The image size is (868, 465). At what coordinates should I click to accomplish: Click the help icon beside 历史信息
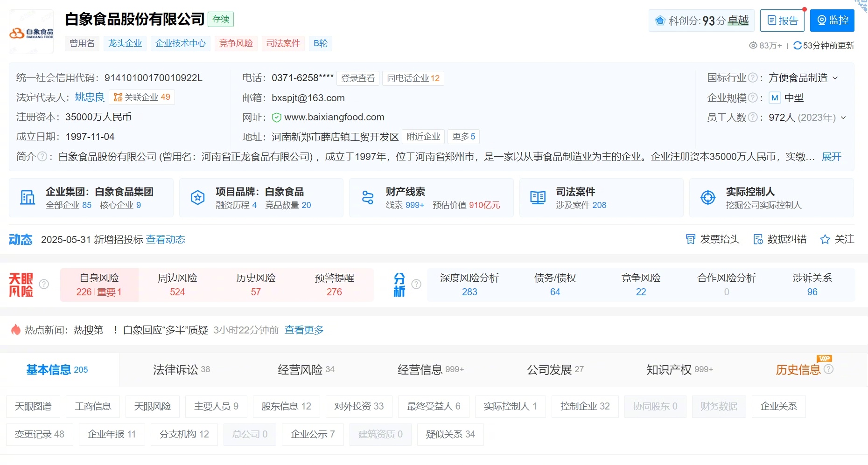(828, 369)
